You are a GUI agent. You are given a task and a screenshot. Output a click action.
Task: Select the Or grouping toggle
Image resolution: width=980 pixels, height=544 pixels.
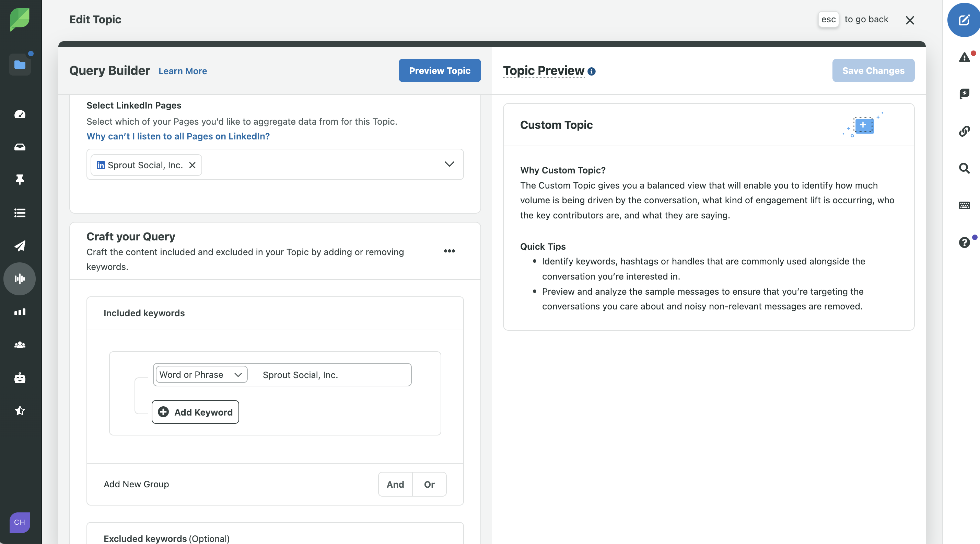click(429, 484)
